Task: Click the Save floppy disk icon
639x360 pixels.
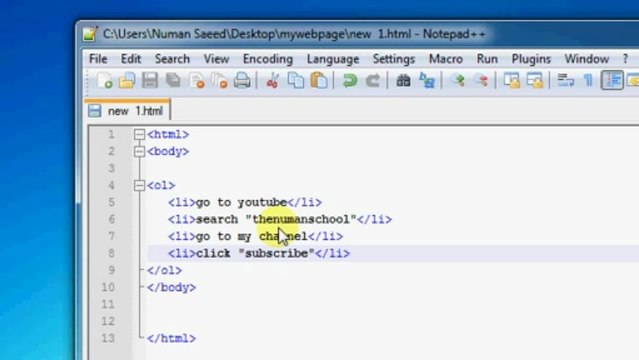Action: [150, 80]
